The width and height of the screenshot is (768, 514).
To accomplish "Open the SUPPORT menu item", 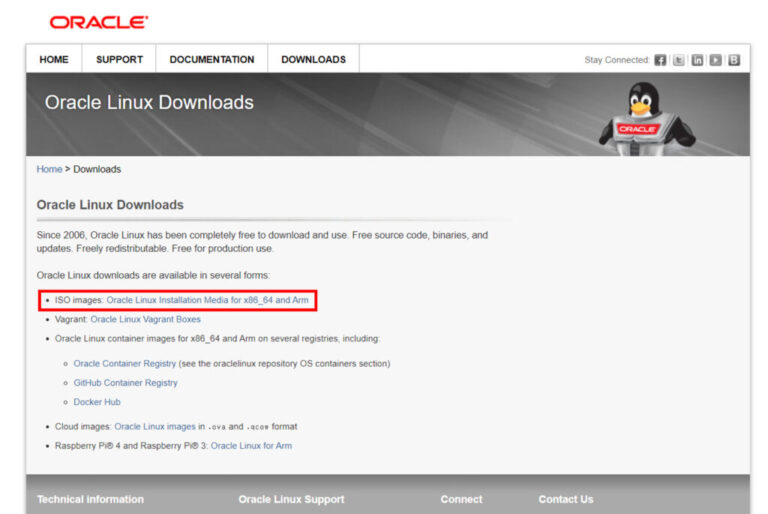I will click(x=119, y=59).
